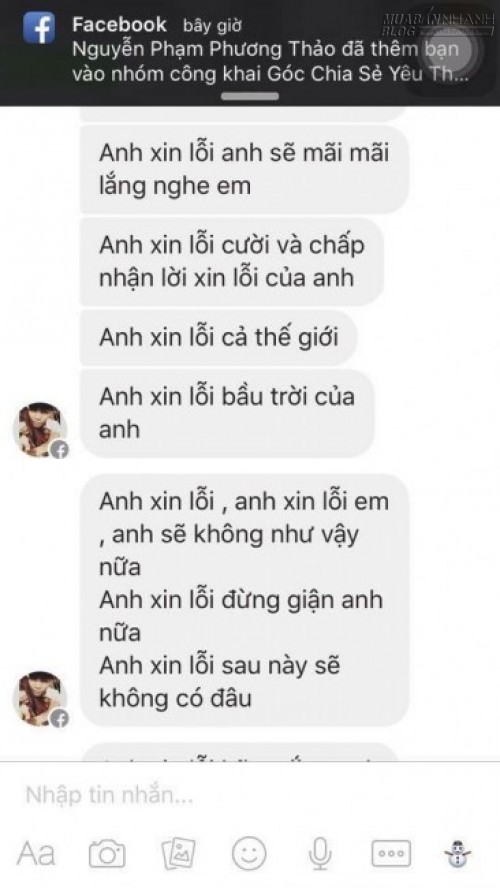Click the Nhập tin nhắn message field
The width and height of the screenshot is (500, 888).
(250, 796)
